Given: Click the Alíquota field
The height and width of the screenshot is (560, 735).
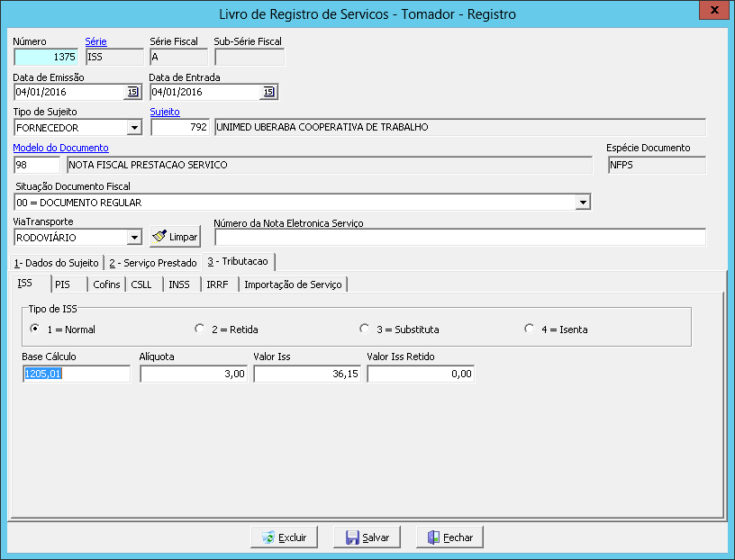Looking at the screenshot, I should coord(194,374).
